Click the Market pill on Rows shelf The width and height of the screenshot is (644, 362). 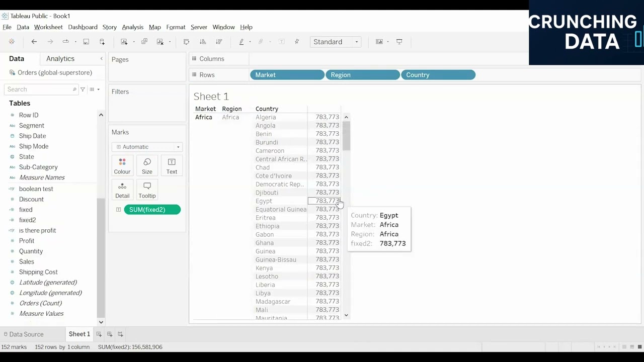pos(287,75)
